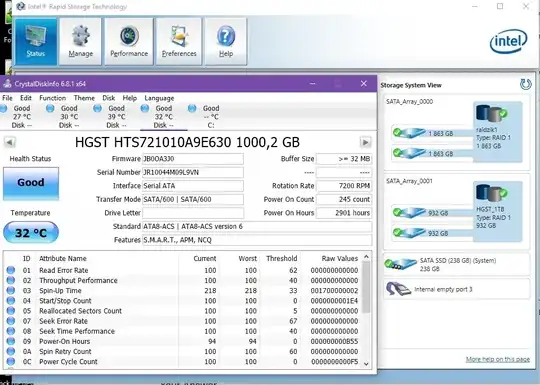Select the Power-On Hours attribute row
Image resolution: width=540 pixels, height=385 pixels.
(183, 341)
